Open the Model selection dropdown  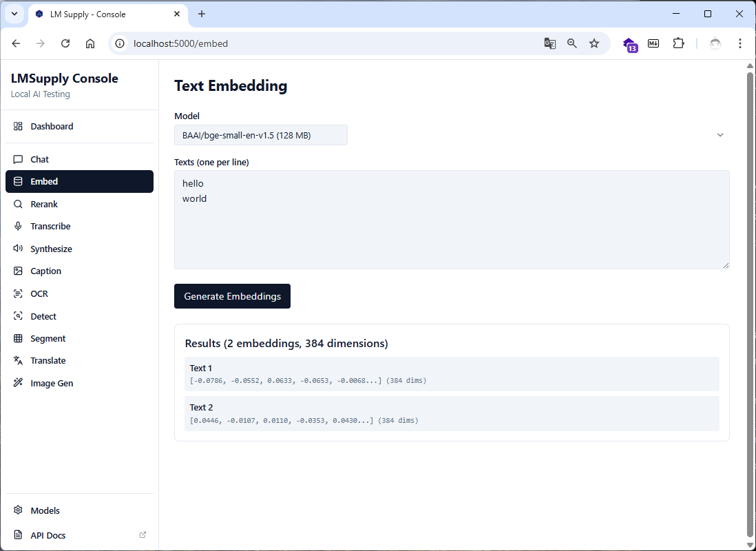tap(261, 135)
